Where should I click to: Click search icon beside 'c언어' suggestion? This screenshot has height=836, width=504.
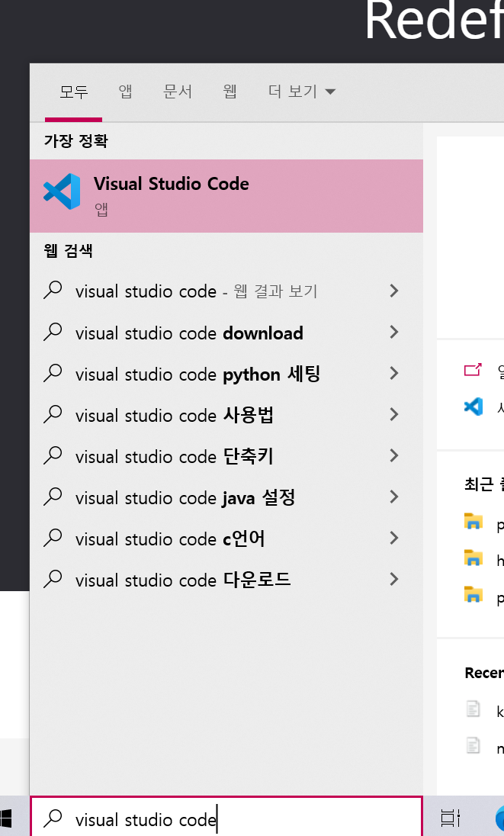tap(53, 538)
